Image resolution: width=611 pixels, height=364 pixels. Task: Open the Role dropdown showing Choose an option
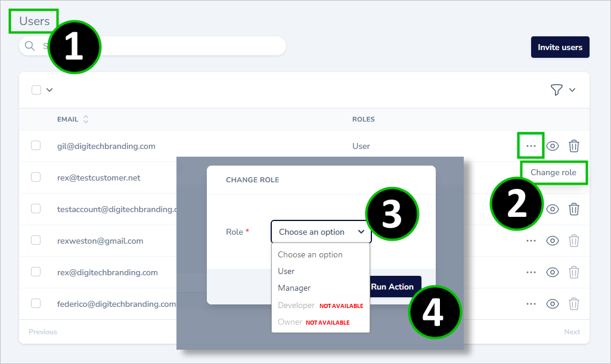(x=321, y=232)
